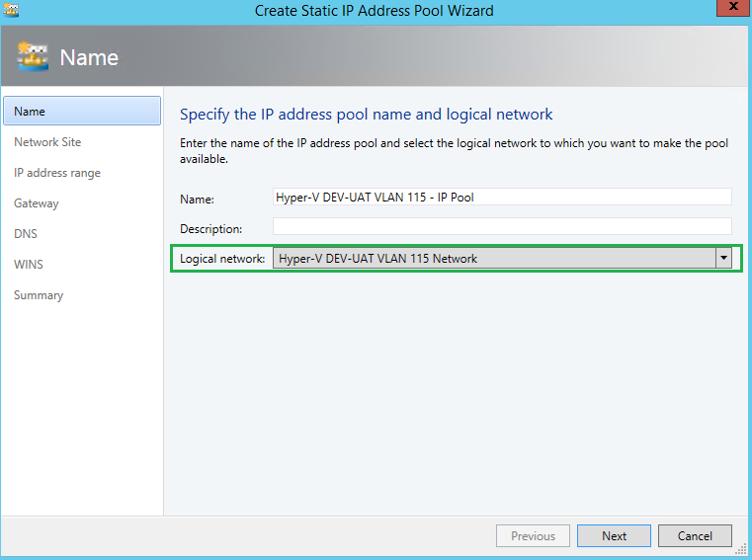752x560 pixels.
Task: Click heading 'Specify the IP address pool name'
Action: (366, 115)
